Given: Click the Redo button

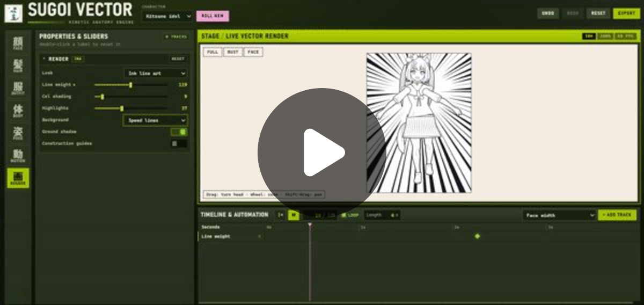Looking at the screenshot, I should click(573, 13).
